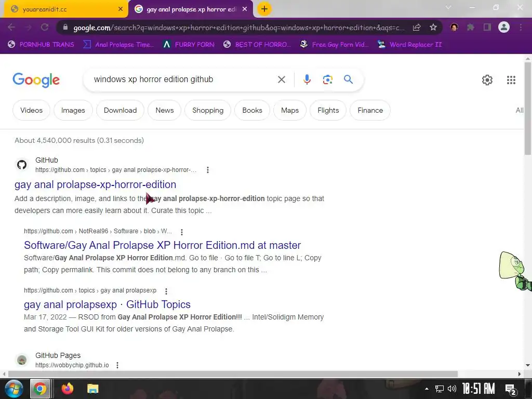The image size is (532, 399).
Task: Open the browser side panel
Action: (487, 27)
